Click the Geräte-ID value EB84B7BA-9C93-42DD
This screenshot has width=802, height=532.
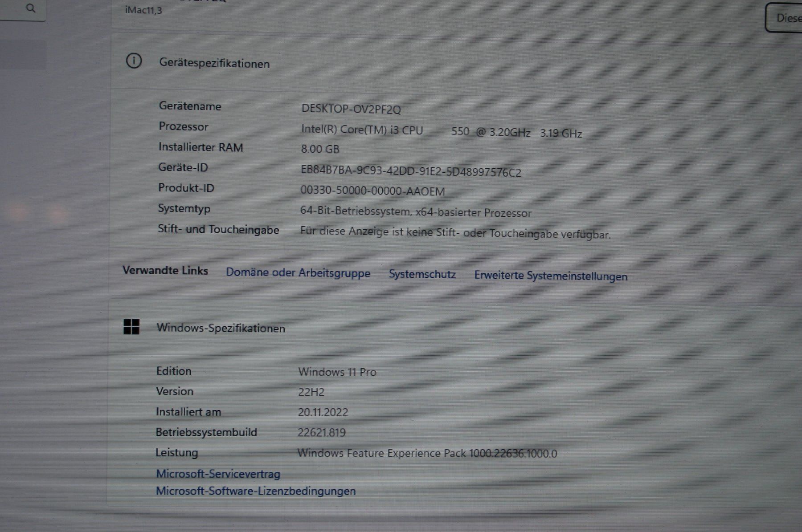point(411,171)
